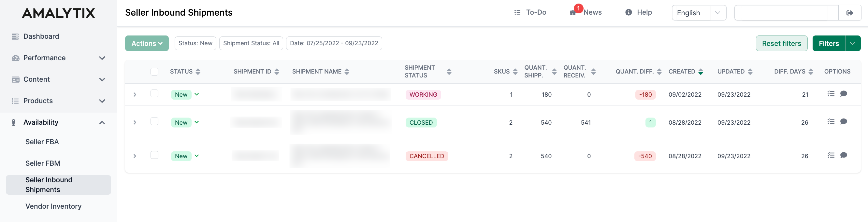Screen dimensions: 868x222
Task: Open the Actions dropdown
Action: pyautogui.click(x=147, y=44)
